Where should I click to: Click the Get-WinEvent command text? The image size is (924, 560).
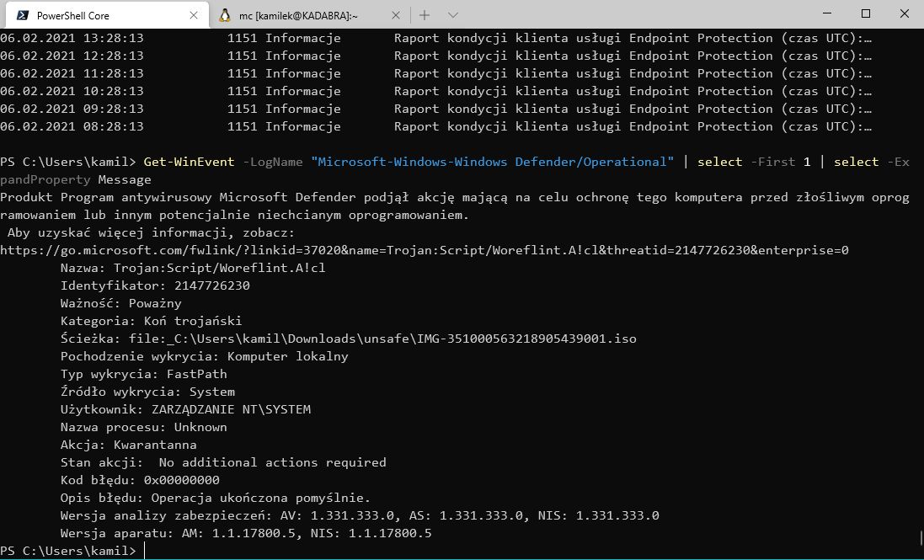click(x=189, y=162)
